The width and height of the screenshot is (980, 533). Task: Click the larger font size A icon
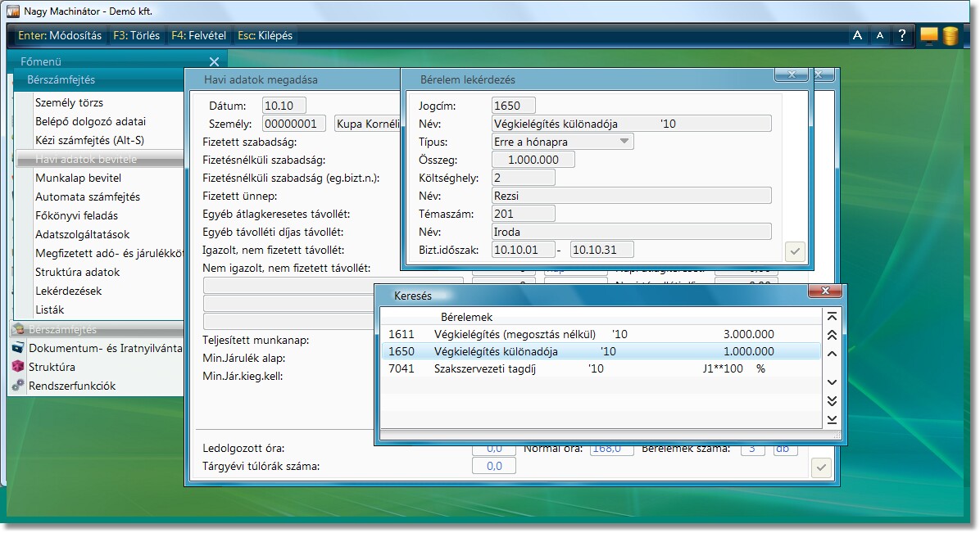pyautogui.click(x=857, y=35)
